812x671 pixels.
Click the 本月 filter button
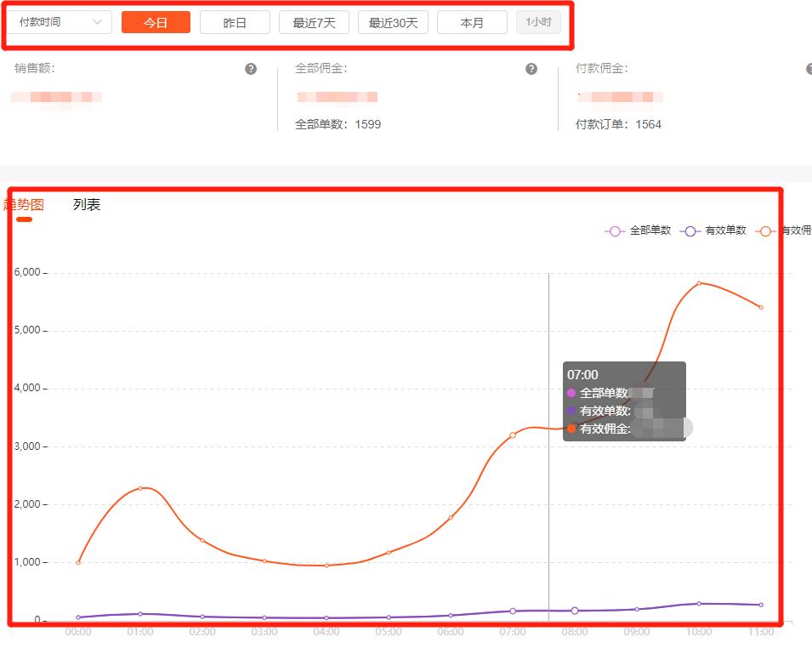click(x=471, y=23)
